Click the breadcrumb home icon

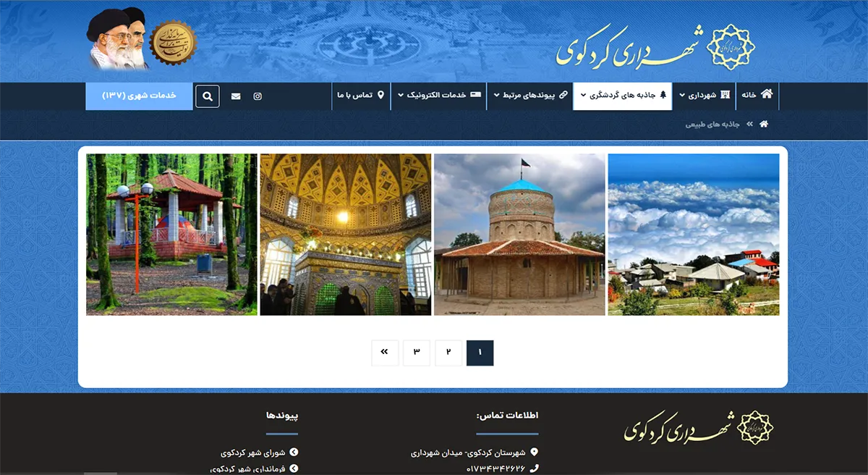(x=763, y=125)
